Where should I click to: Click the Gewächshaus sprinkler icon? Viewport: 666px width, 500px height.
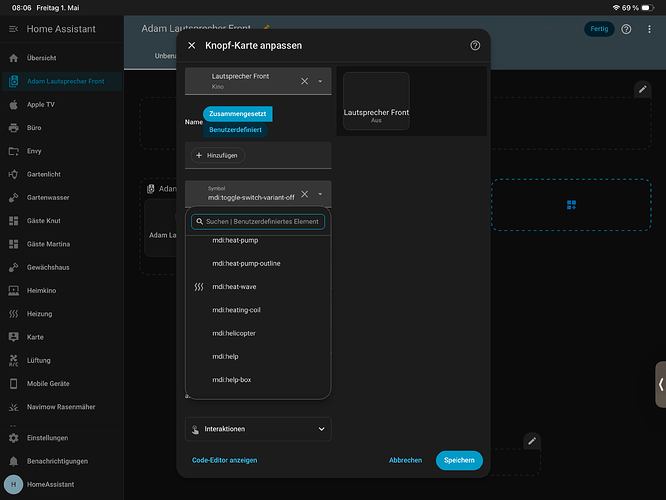point(14,267)
